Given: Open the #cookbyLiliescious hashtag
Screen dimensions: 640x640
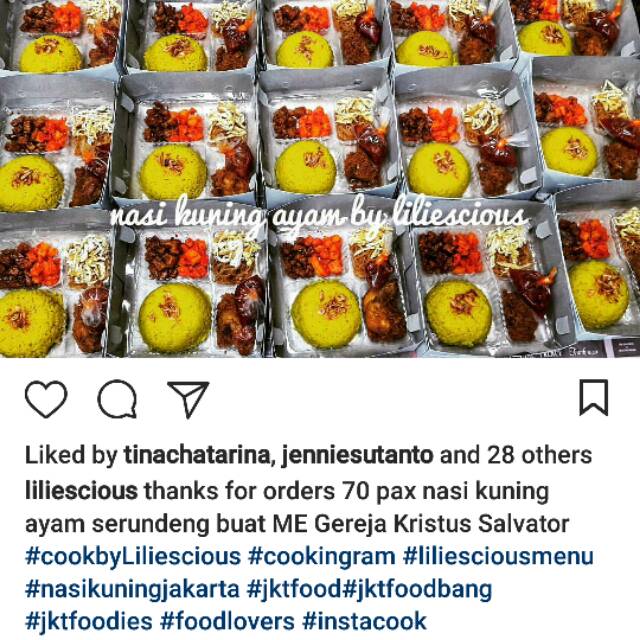Looking at the screenshot, I should [x=133, y=557].
